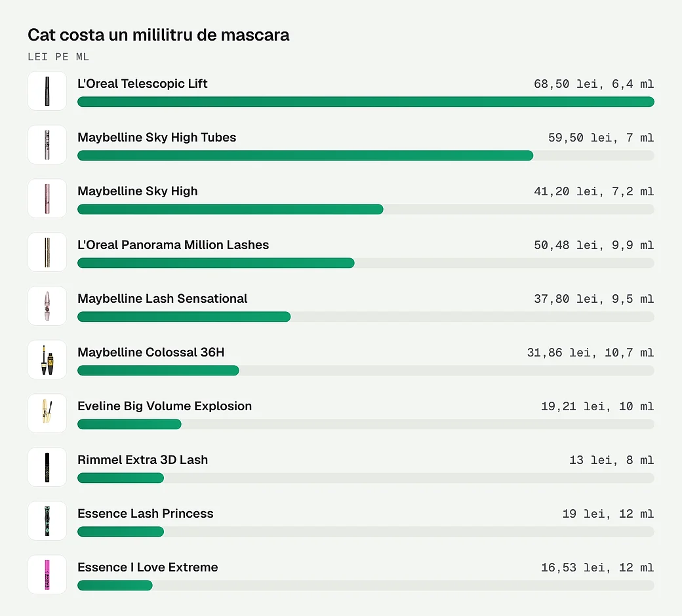
Task: Click the chart title 'Cat costa un mililitru de mascara'
Action: pyautogui.click(x=158, y=35)
